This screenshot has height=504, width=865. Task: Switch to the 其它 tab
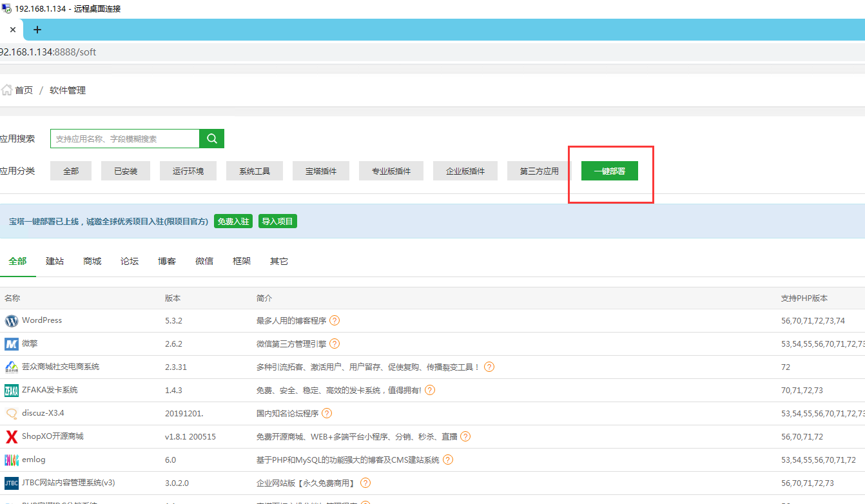279,261
